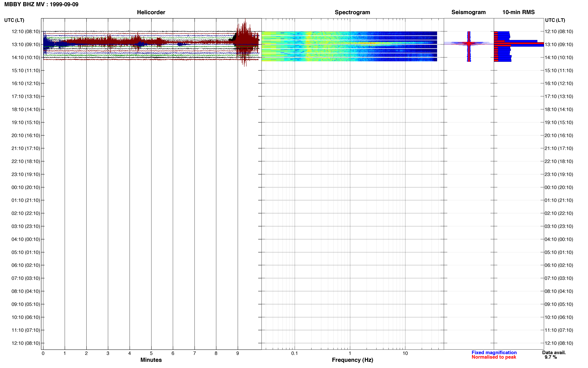The height and width of the screenshot is (368, 588).
Task: Click the left-axis label '06:10 (02:10)'
Action: coord(26,265)
